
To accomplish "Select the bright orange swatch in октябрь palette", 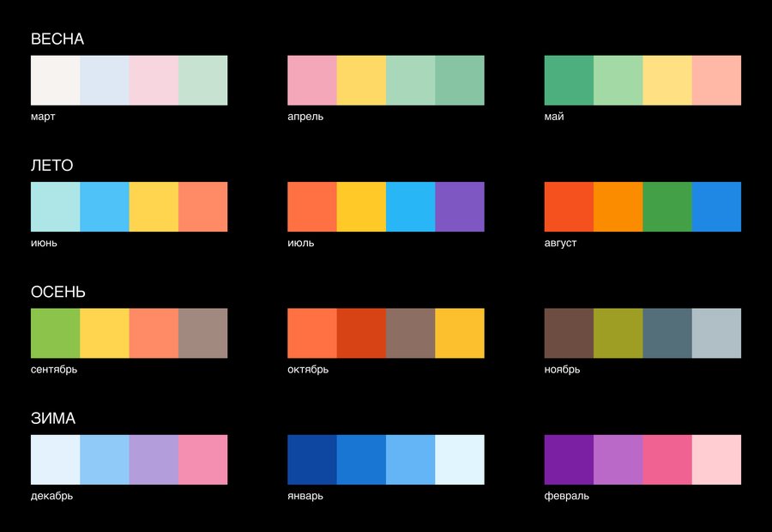I will pos(312,334).
